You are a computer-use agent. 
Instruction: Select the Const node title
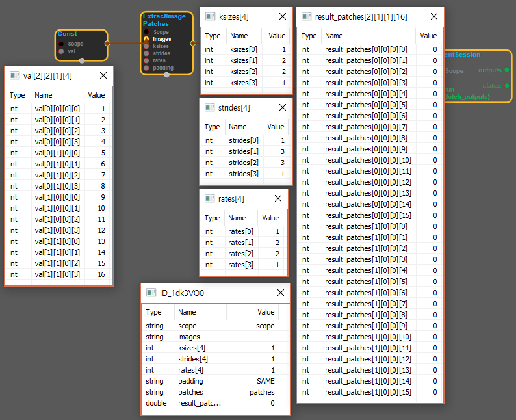tap(68, 34)
